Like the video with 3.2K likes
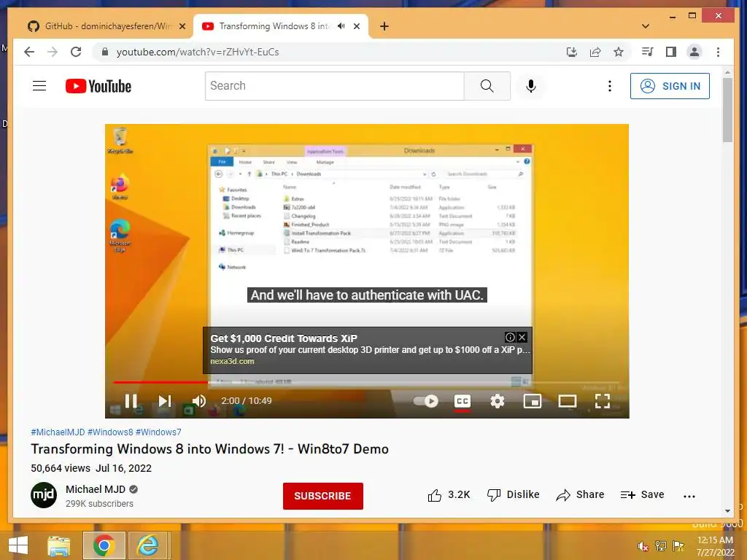This screenshot has height=560, width=747. (x=449, y=495)
